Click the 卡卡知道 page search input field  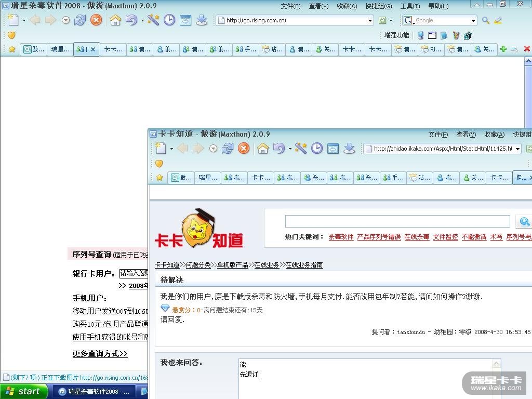click(x=397, y=221)
